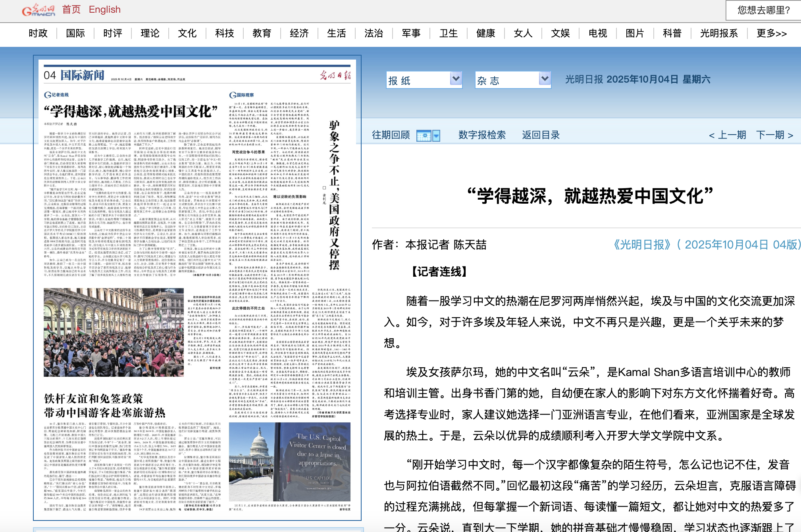Expand the 报纸 dropdown arrow
The width and height of the screenshot is (801, 532).
tap(456, 79)
